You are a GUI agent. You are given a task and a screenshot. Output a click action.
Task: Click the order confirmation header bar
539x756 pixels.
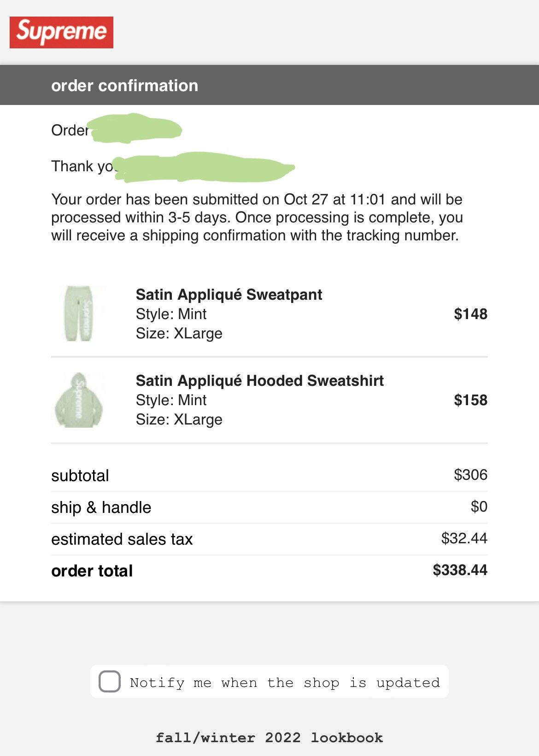[269, 85]
